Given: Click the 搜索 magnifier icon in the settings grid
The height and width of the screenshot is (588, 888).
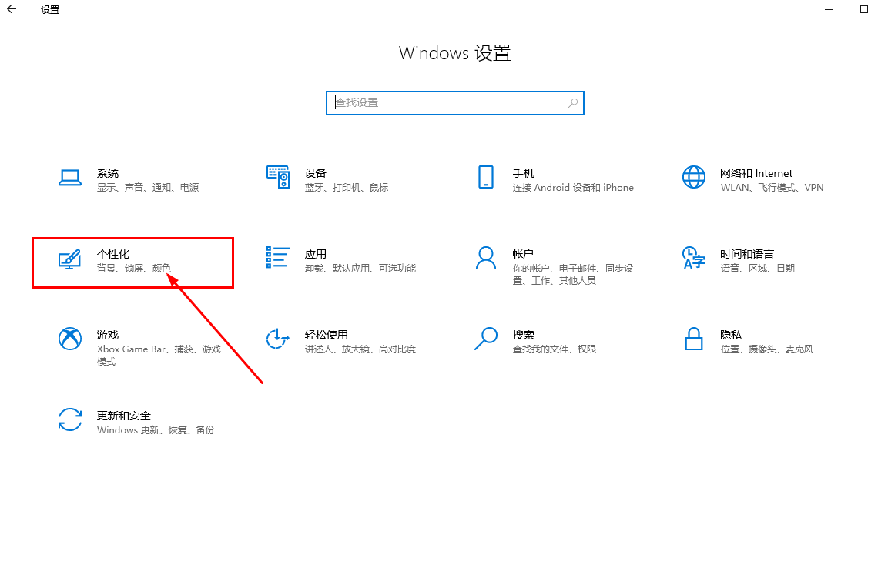Looking at the screenshot, I should [486, 339].
